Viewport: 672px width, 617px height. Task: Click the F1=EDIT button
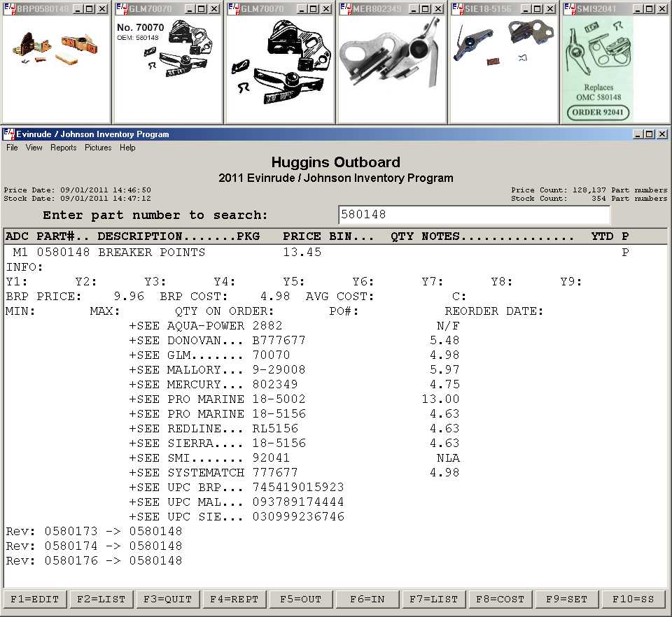(35, 599)
